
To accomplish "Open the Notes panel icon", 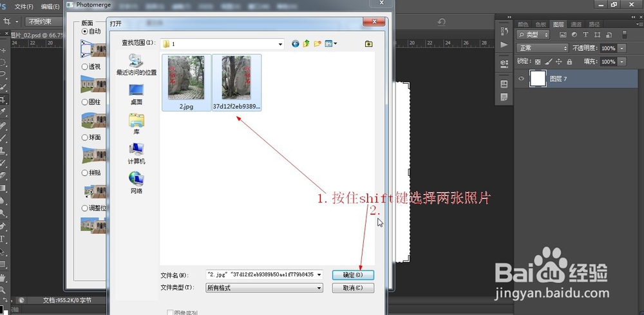I will coord(504,97).
